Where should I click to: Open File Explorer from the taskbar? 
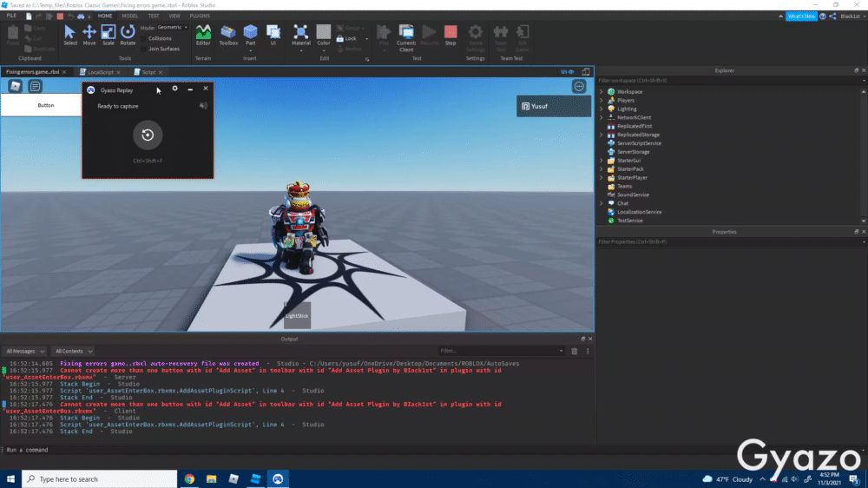[x=212, y=479]
